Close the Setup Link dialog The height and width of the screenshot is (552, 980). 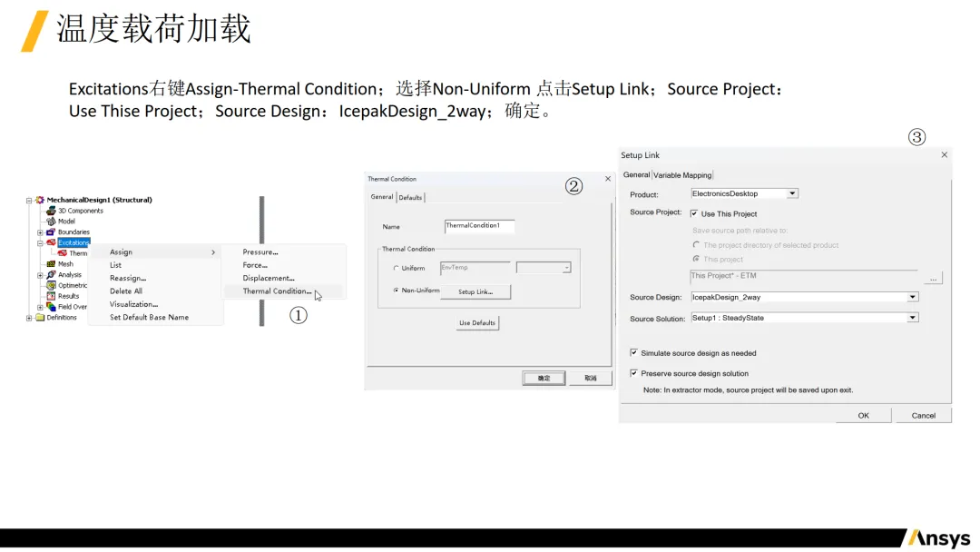click(945, 155)
